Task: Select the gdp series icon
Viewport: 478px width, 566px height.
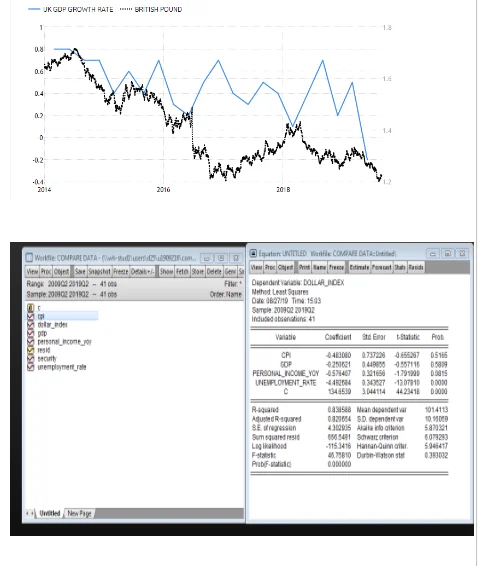Action: tap(31, 333)
